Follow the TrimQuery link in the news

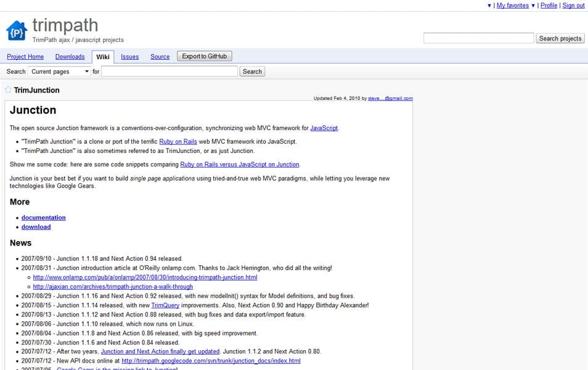(x=165, y=305)
